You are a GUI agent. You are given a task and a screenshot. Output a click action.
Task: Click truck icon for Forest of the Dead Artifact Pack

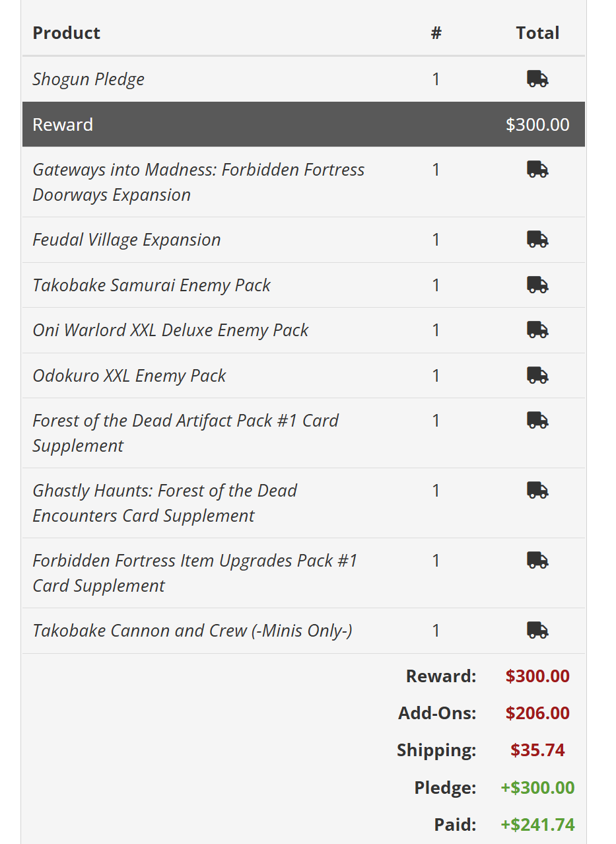537,420
